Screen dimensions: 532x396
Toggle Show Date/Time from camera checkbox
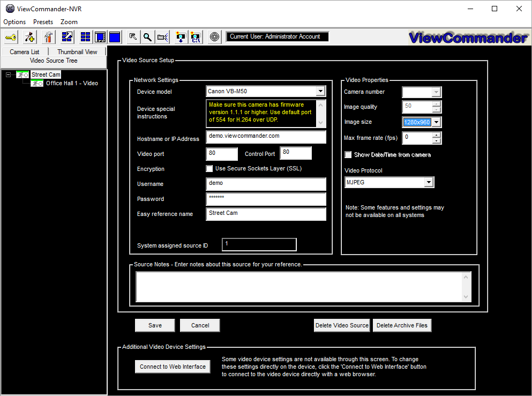(x=348, y=155)
